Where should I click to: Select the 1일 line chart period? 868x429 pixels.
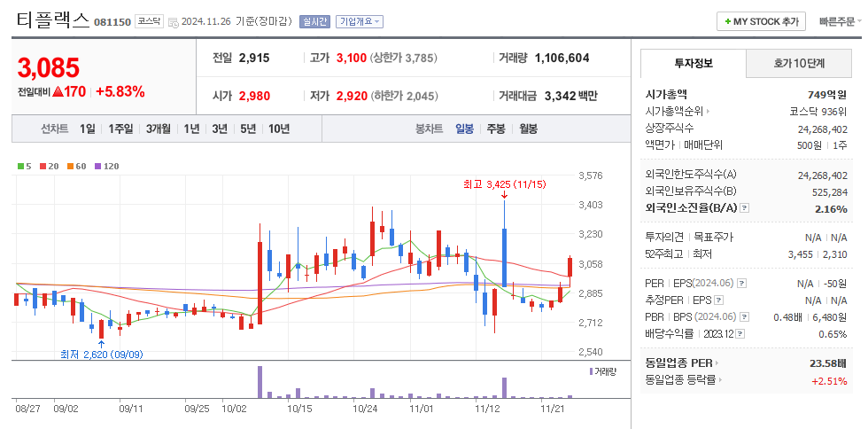click(x=87, y=129)
